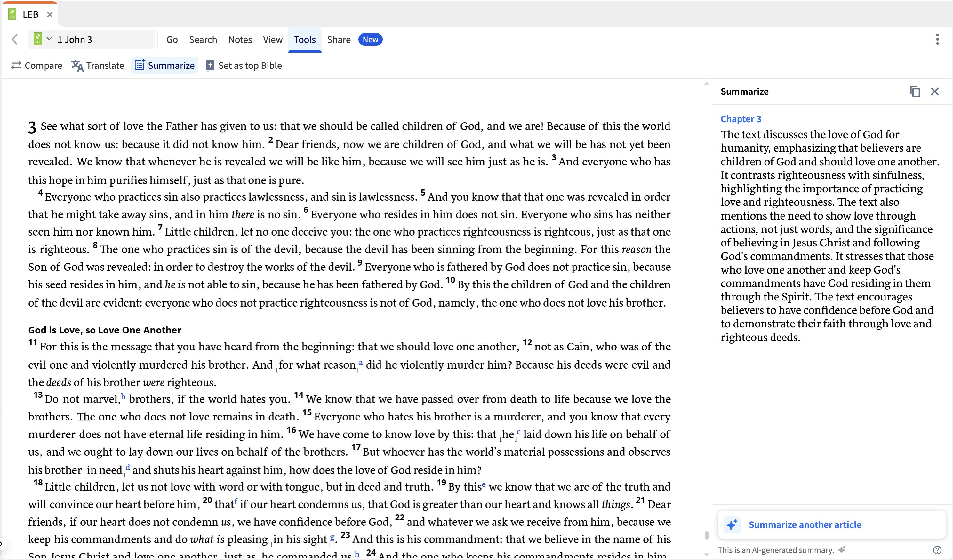Open the Go menu
Viewport: 953px width, 560px height.
pyautogui.click(x=172, y=40)
